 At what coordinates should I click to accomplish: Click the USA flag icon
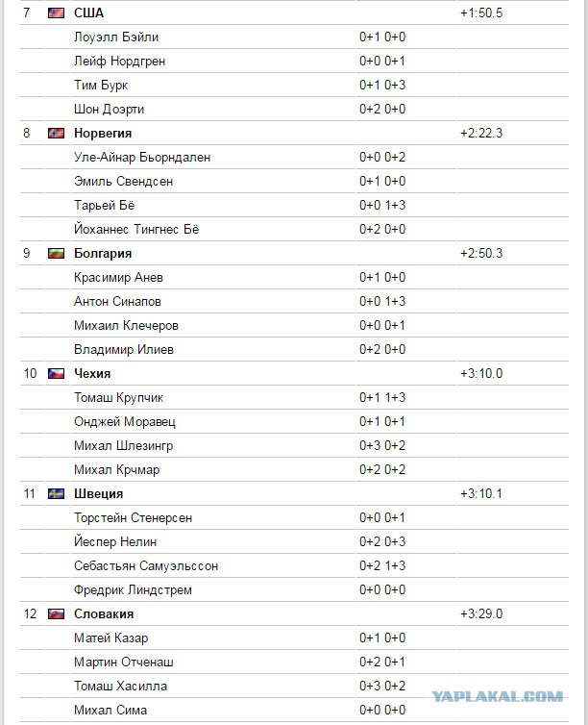tap(56, 12)
